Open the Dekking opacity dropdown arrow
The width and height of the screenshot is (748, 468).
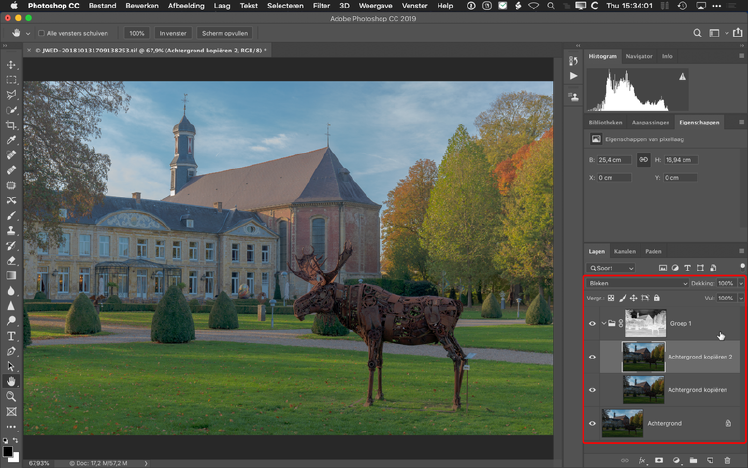point(741,283)
